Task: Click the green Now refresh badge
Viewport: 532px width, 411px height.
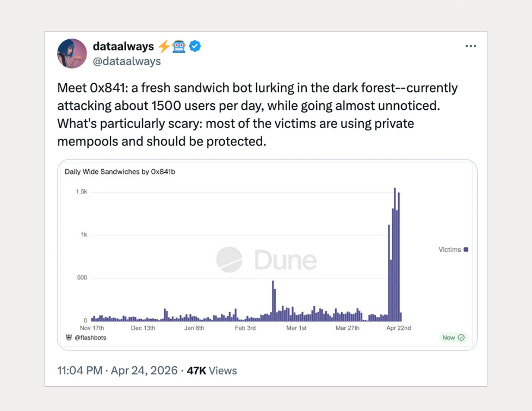Action: tap(453, 338)
